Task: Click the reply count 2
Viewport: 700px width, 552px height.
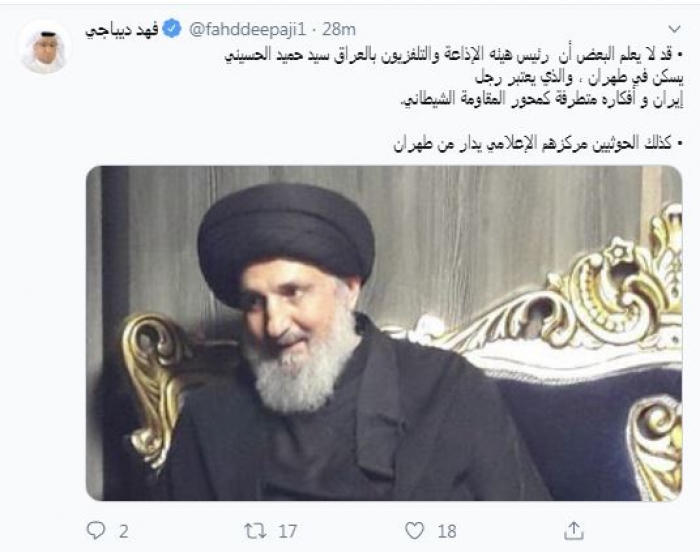Action: pyautogui.click(x=124, y=531)
